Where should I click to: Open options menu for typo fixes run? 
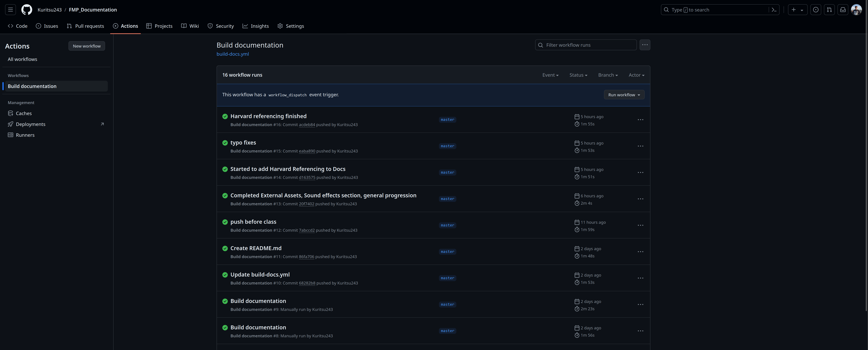point(640,146)
